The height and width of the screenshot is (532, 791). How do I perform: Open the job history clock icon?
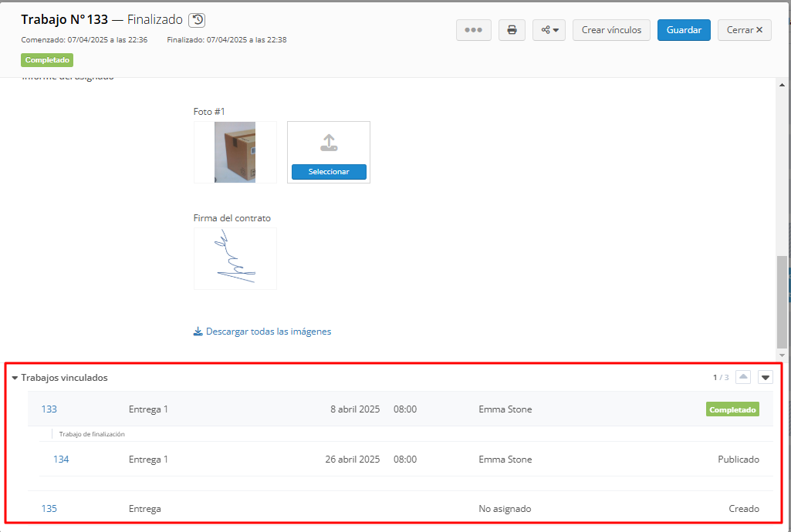coord(197,20)
